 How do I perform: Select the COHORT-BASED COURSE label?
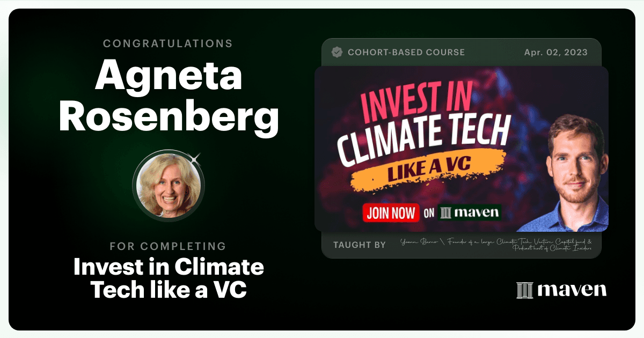[x=406, y=52]
